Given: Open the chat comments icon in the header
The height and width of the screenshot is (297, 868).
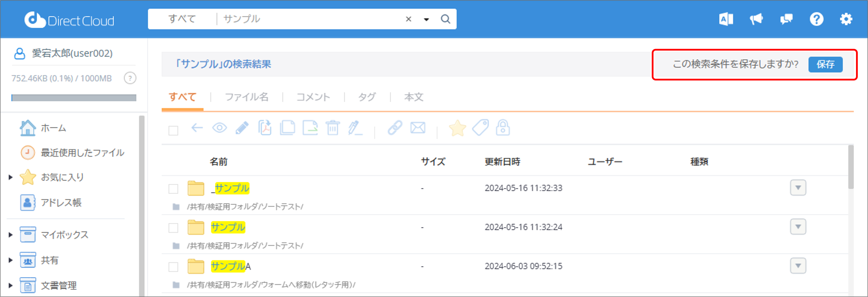Looking at the screenshot, I should tap(786, 19).
